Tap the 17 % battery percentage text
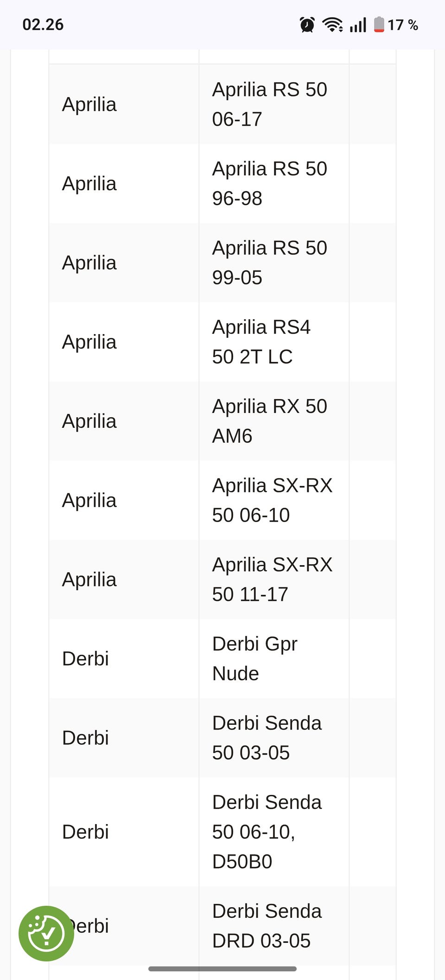The image size is (445, 980). [x=403, y=25]
